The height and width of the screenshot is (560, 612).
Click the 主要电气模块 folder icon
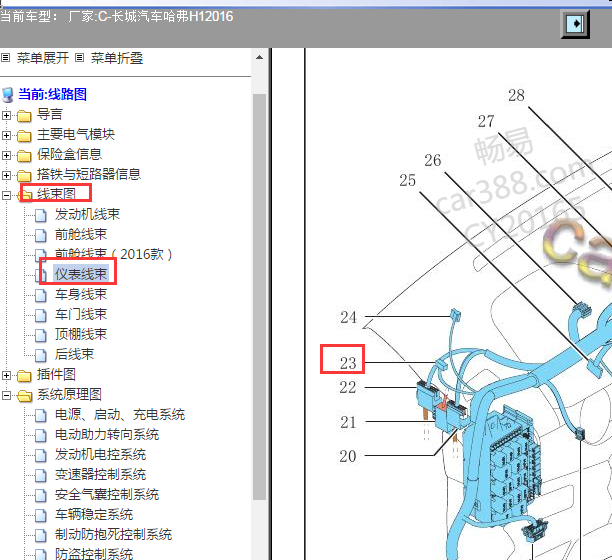(24, 135)
